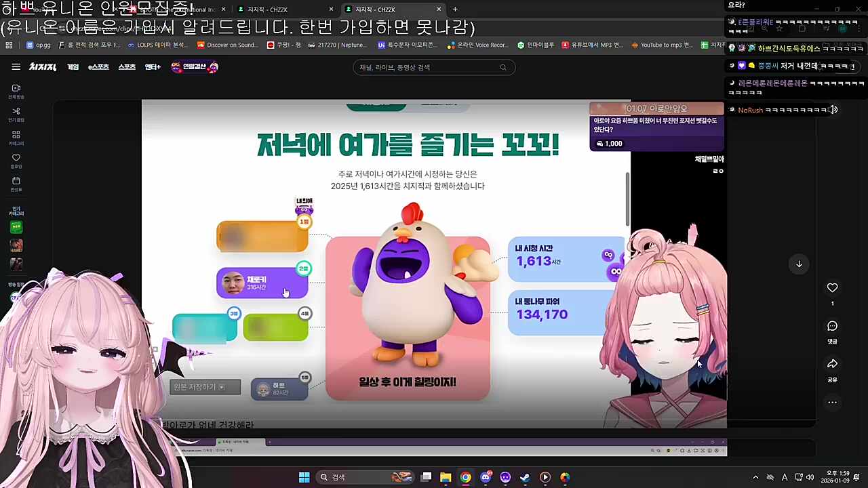Screen dimensions: 868x488
Task: Mute chat via the speaker icon next to NoRush
Action: tap(833, 109)
